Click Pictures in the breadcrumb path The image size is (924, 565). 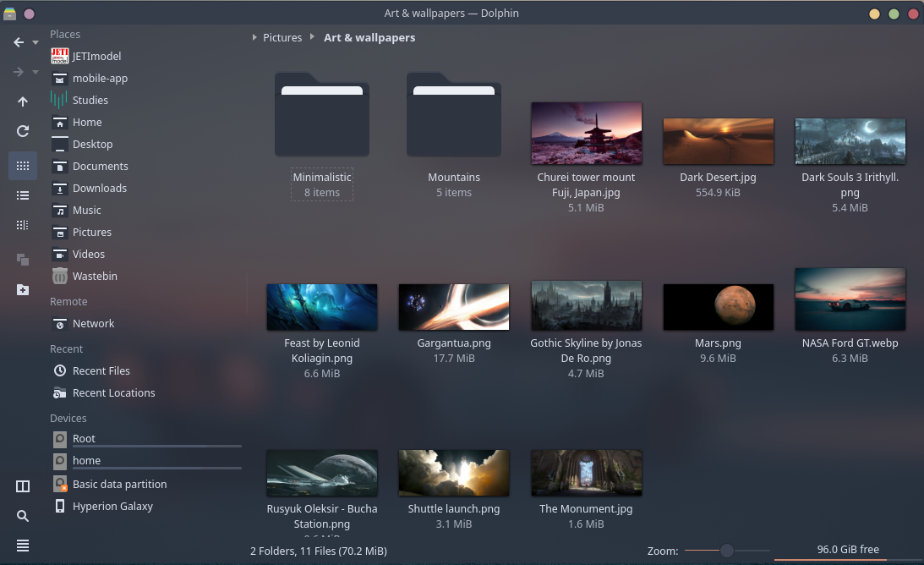282,38
